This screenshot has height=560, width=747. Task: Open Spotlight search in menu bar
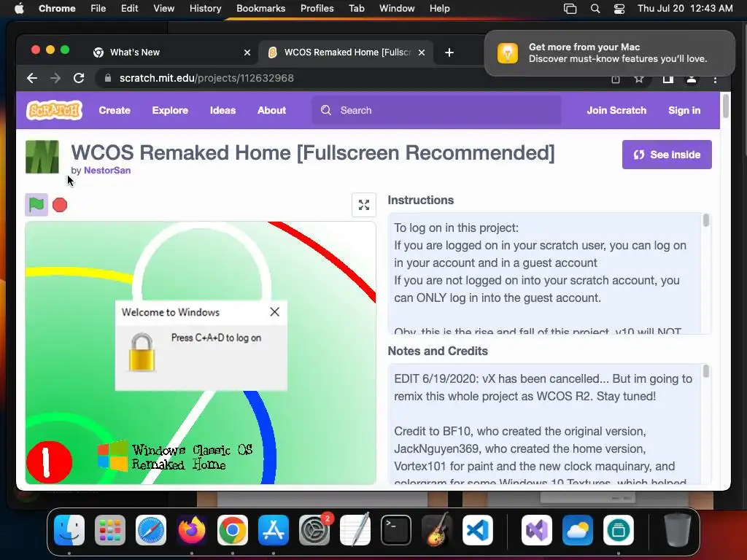coord(595,9)
